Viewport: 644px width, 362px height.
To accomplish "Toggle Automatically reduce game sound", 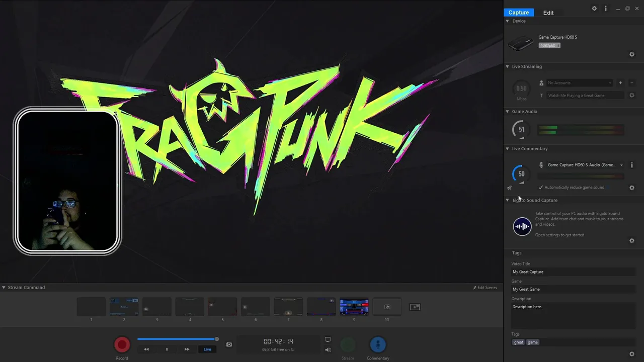I will pos(572,188).
